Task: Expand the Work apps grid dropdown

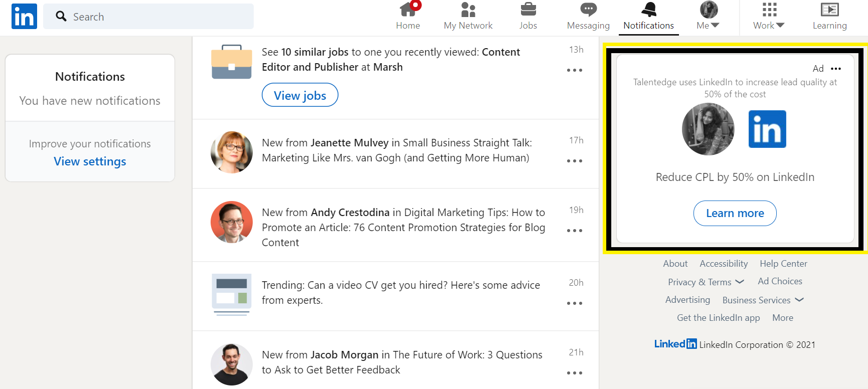Action: 769,17
